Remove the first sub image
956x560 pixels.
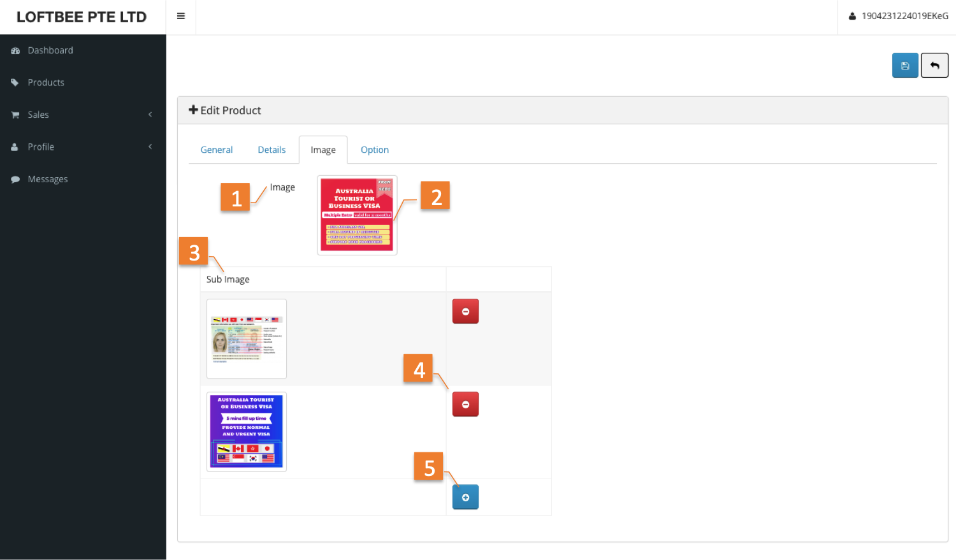point(465,312)
